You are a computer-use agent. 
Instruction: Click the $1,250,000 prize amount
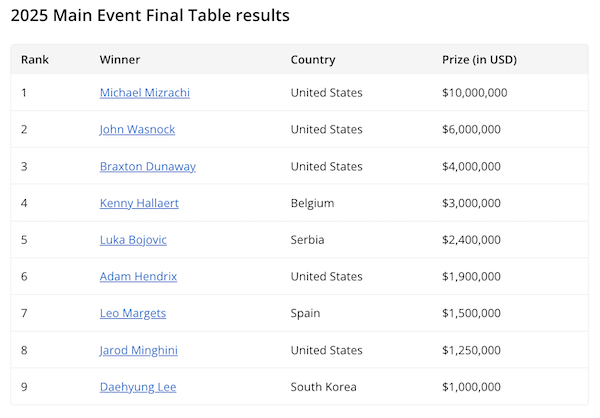[x=471, y=350]
